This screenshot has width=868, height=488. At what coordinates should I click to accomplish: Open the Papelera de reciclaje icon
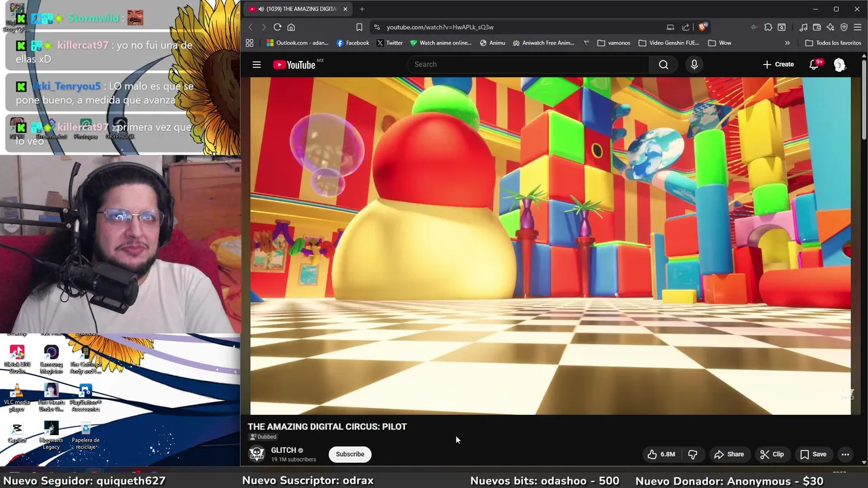(85, 435)
